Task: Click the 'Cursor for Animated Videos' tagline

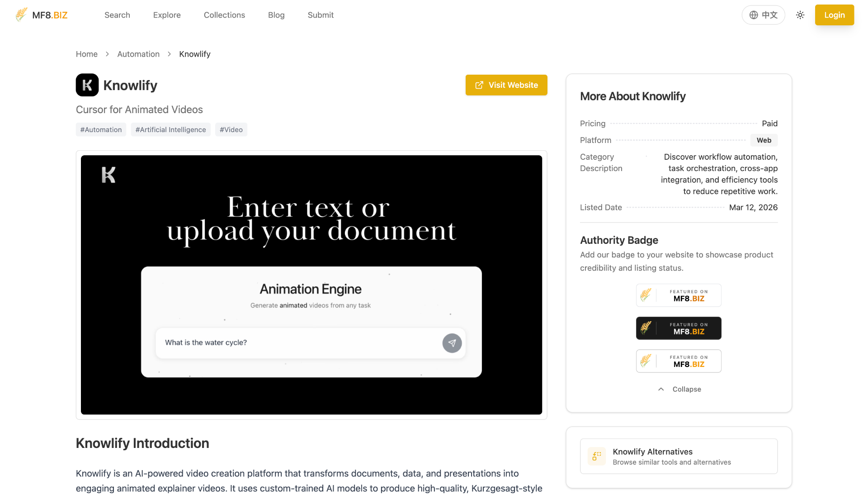Action: (139, 109)
